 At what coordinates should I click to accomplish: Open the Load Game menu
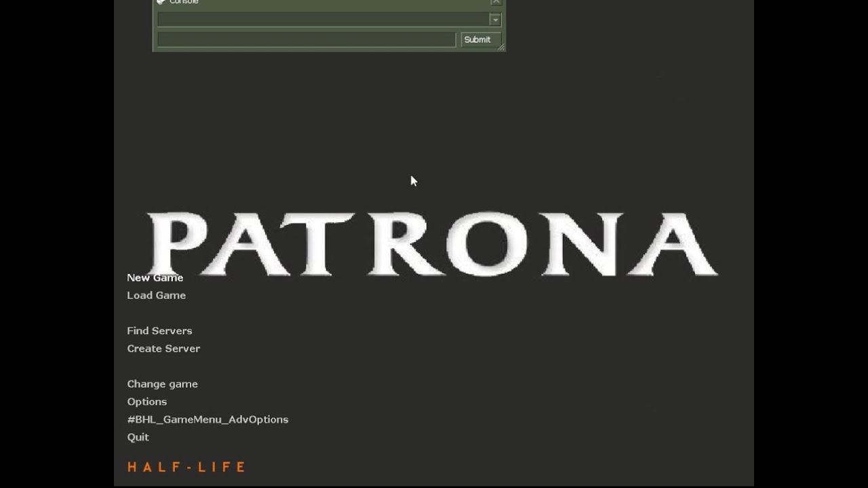pyautogui.click(x=156, y=296)
